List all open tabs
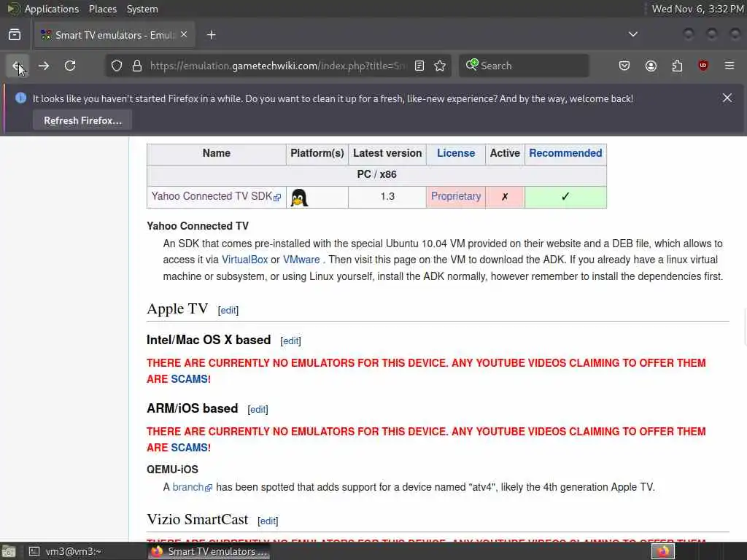Image resolution: width=747 pixels, height=560 pixels. 633,34
